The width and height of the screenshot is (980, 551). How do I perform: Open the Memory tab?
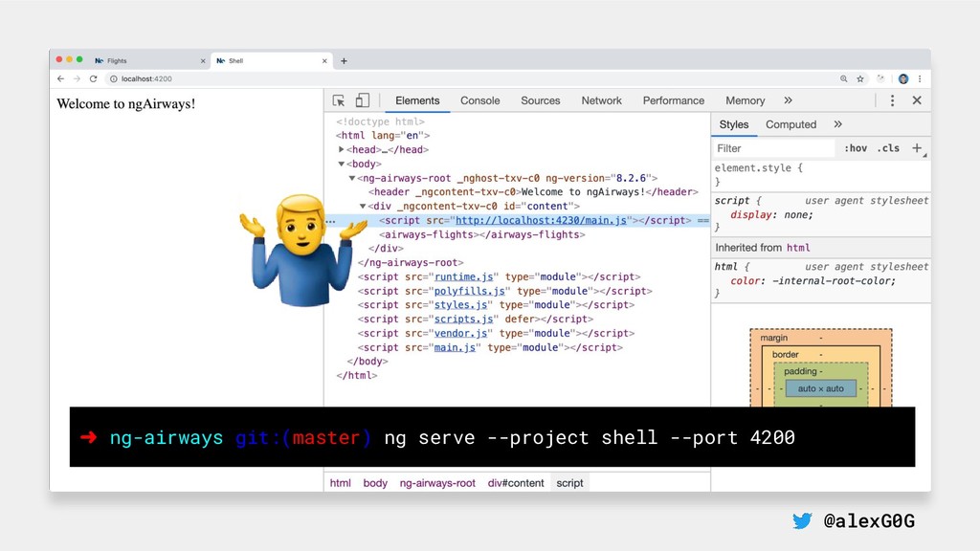click(745, 100)
